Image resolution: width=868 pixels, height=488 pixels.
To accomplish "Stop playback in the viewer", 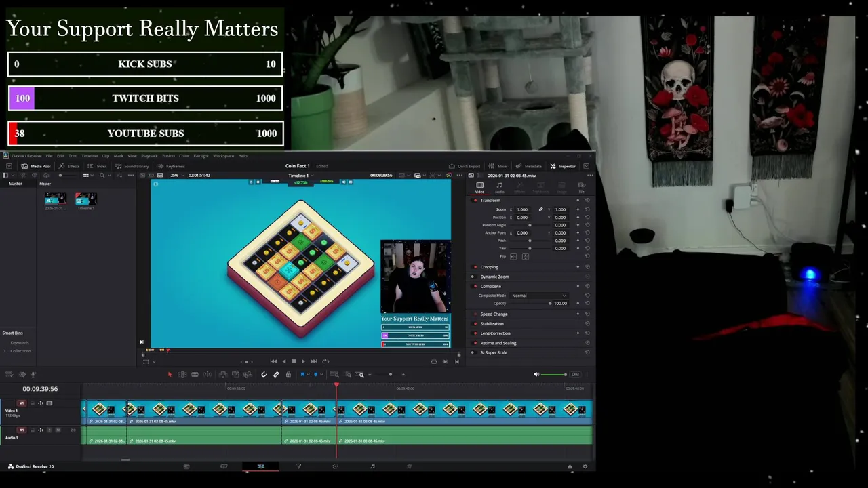I will point(293,361).
